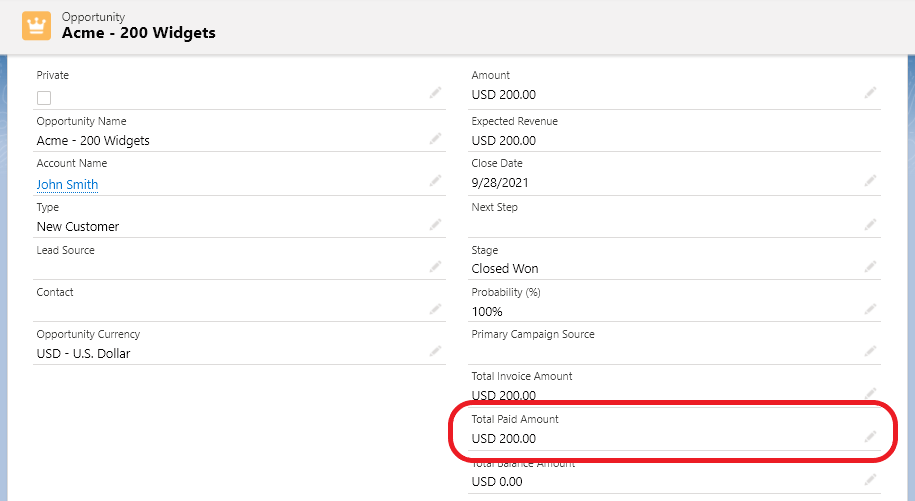The width and height of the screenshot is (915, 501).
Task: Click the Total Balance Amount edit pencil
Action: point(871,479)
